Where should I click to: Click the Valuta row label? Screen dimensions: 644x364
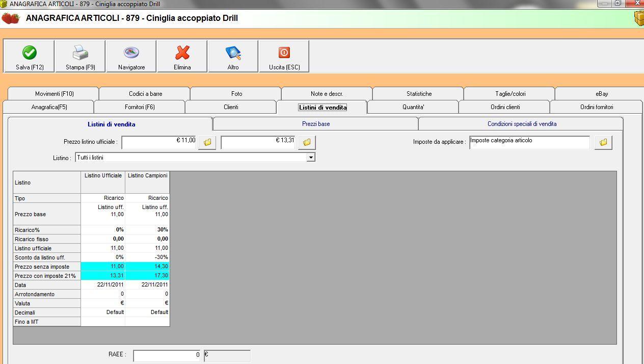click(x=47, y=303)
